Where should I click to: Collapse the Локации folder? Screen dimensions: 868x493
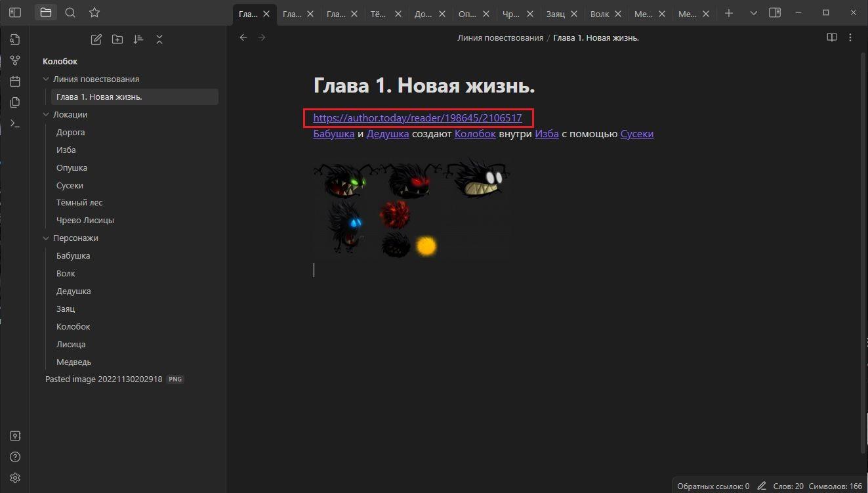tap(46, 114)
